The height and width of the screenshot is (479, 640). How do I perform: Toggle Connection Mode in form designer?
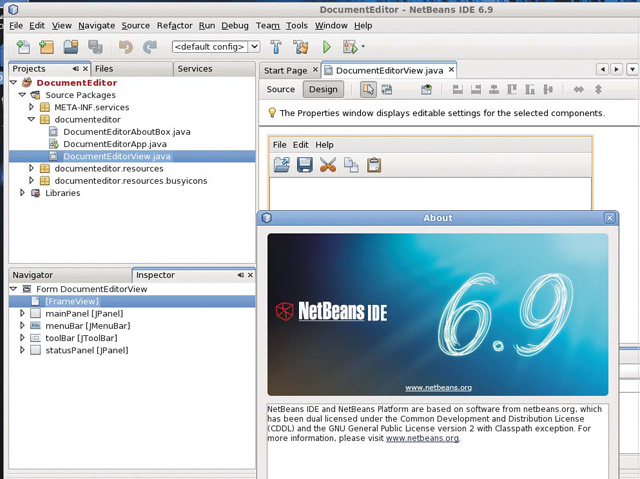coord(387,89)
